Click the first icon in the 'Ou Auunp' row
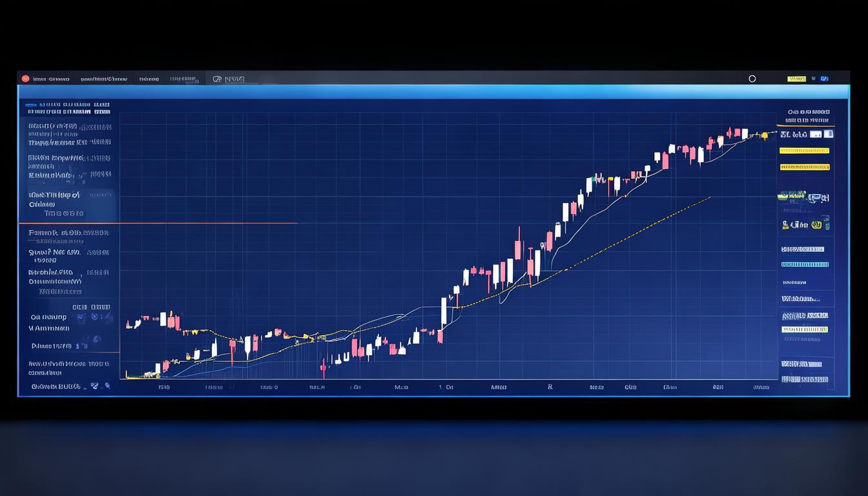 pyautogui.click(x=80, y=317)
